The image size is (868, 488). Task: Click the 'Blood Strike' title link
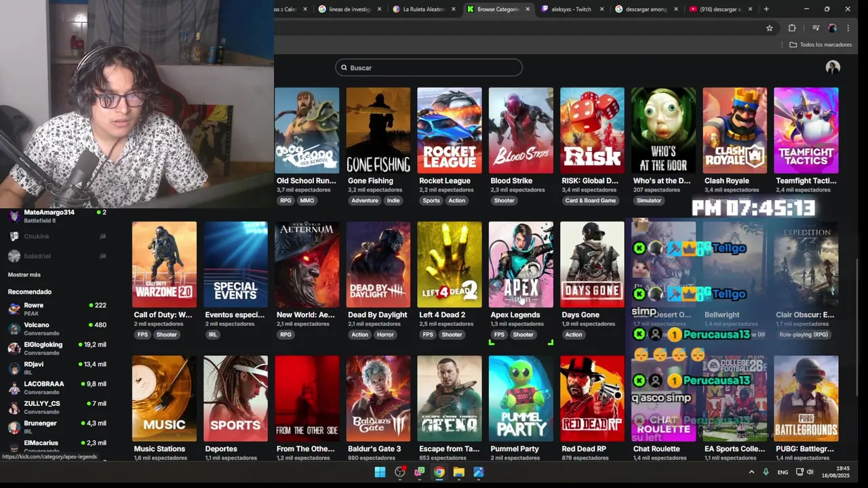coord(511,181)
